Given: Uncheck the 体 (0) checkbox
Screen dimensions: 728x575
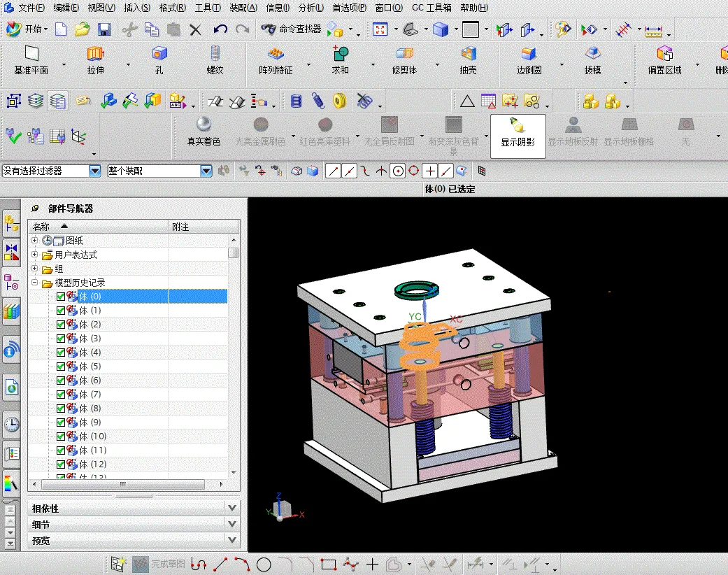Looking at the screenshot, I should click(61, 297).
